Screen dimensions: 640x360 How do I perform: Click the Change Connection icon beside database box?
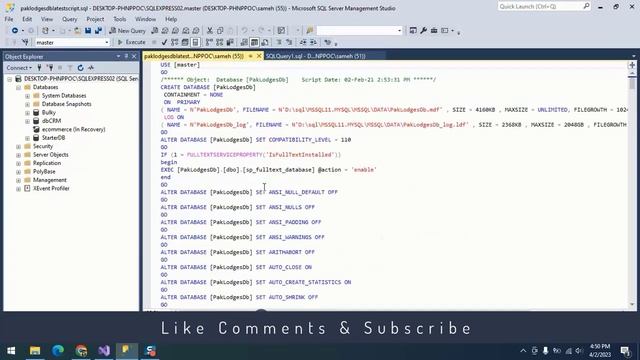(25, 42)
